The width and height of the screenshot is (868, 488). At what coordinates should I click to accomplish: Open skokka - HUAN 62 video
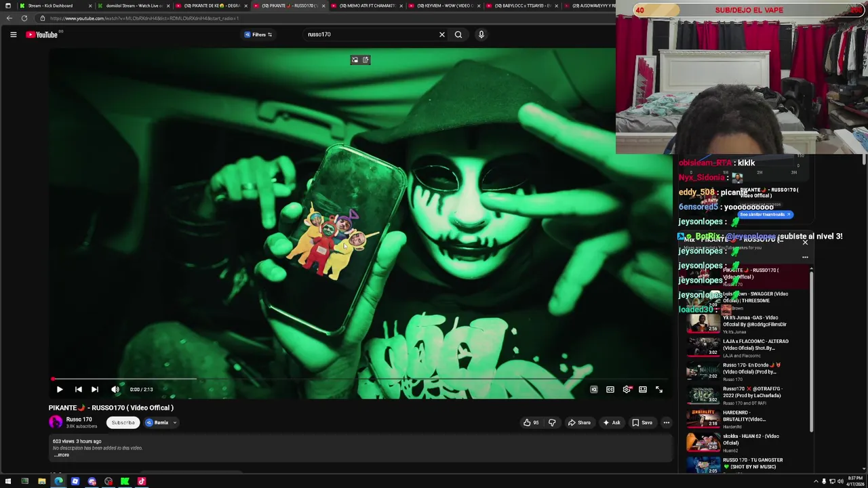click(x=746, y=443)
